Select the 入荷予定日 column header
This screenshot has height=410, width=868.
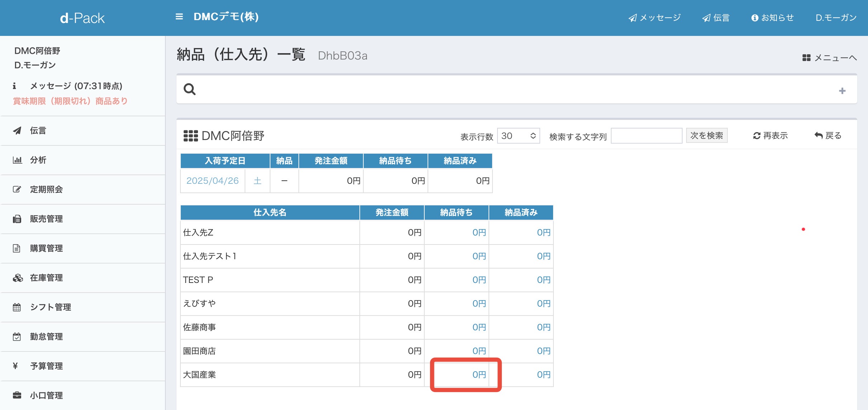(x=225, y=160)
